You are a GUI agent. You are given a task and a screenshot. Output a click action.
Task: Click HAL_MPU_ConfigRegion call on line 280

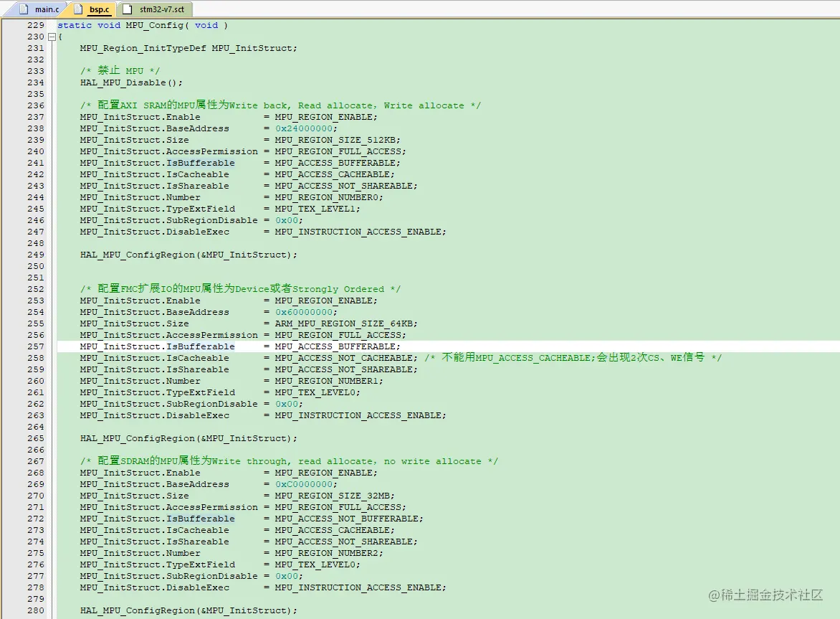[188, 610]
